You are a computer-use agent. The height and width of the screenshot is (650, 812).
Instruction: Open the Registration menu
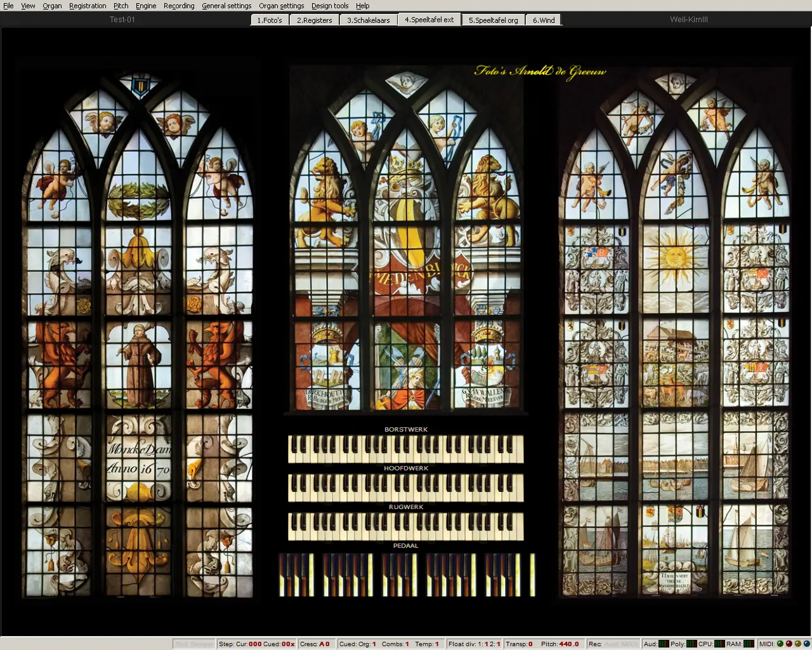click(88, 6)
